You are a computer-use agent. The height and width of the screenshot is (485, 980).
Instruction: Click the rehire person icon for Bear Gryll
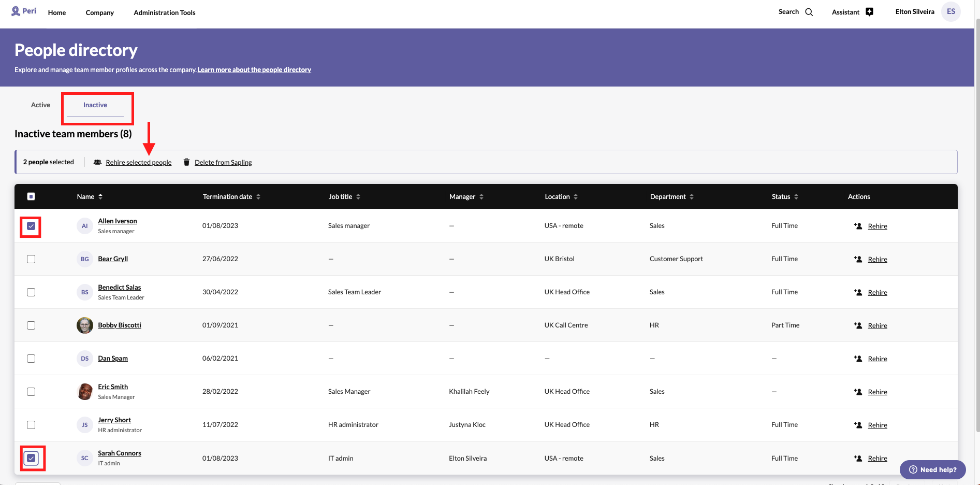[x=858, y=259]
